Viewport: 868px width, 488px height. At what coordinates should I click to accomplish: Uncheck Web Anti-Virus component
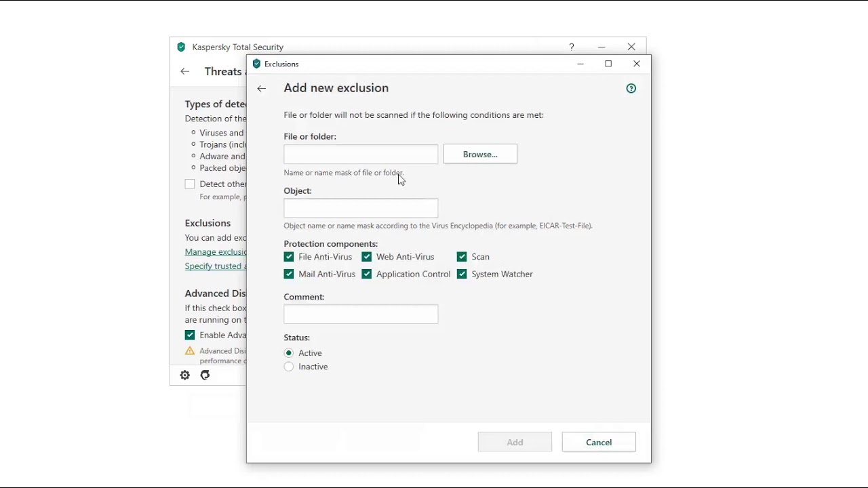pyautogui.click(x=367, y=257)
